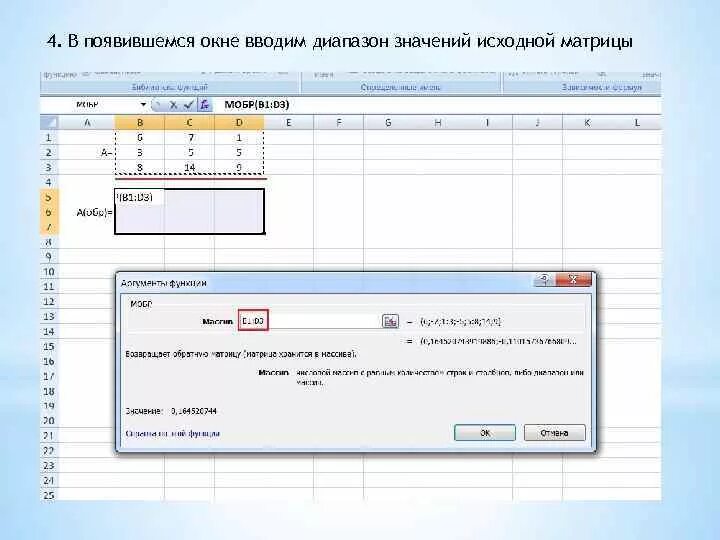Click the formula bar Enter checkmark icon
Image resolution: width=720 pixels, height=540 pixels.
pos(188,105)
